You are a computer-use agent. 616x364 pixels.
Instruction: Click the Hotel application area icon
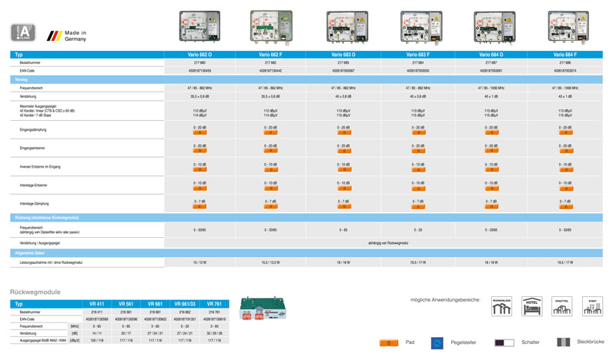pos(532,306)
